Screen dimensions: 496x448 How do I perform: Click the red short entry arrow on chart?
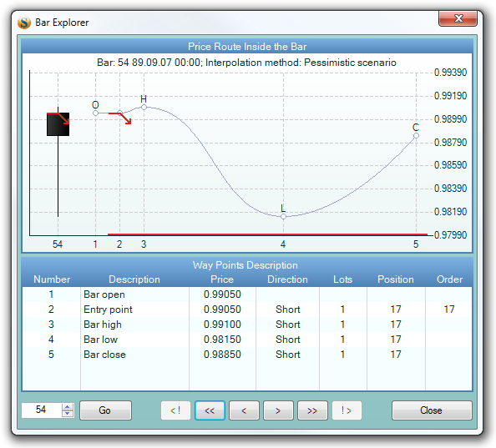coord(120,118)
